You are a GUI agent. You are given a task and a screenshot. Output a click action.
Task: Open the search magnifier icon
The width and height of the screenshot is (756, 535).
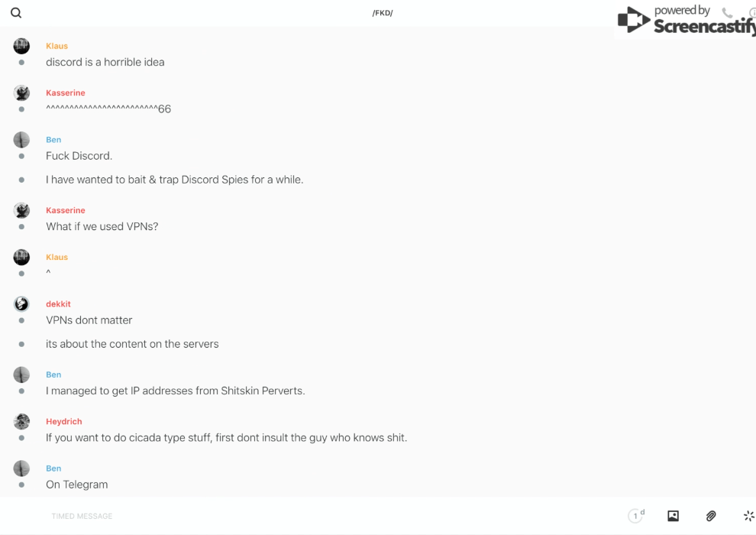tap(16, 13)
